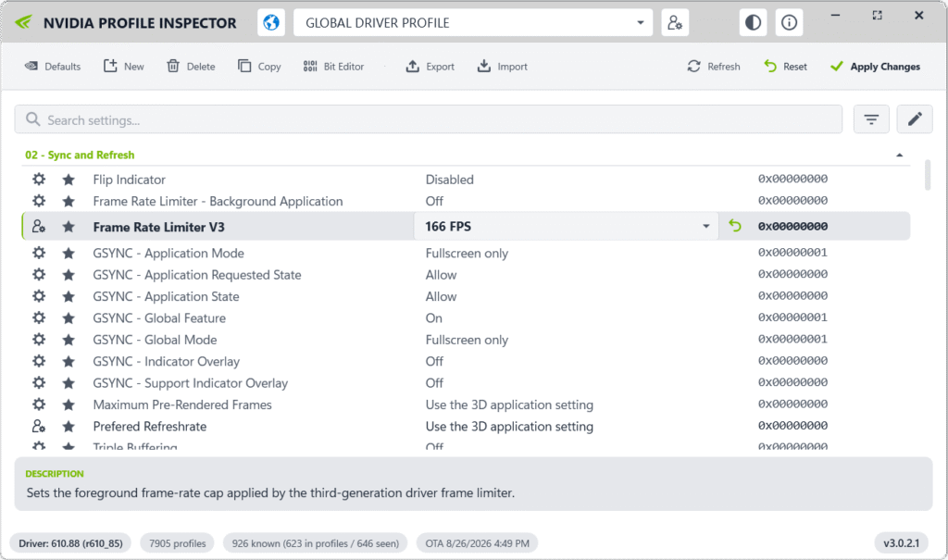Click Prefered Refreshrate value text
The width and height of the screenshot is (948, 560).
click(509, 427)
